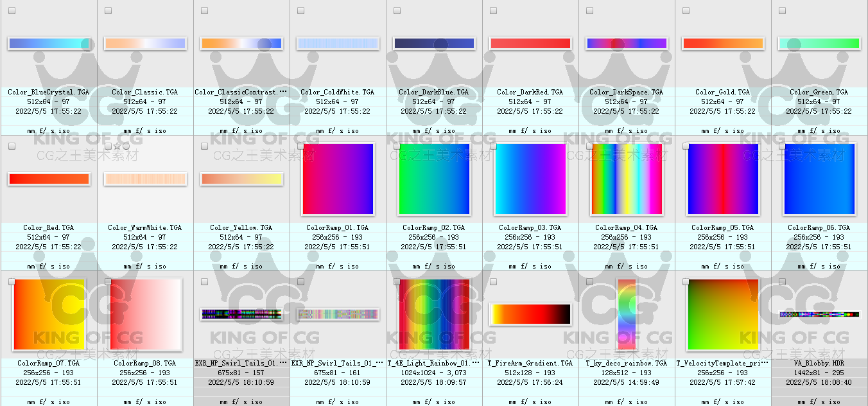868x406 pixels.
Task: Check the box on Color_Green.TGA
Action: (781, 10)
